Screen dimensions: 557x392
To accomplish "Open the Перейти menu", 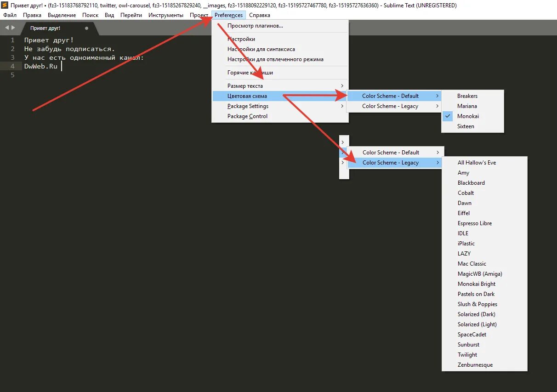I will point(131,15).
